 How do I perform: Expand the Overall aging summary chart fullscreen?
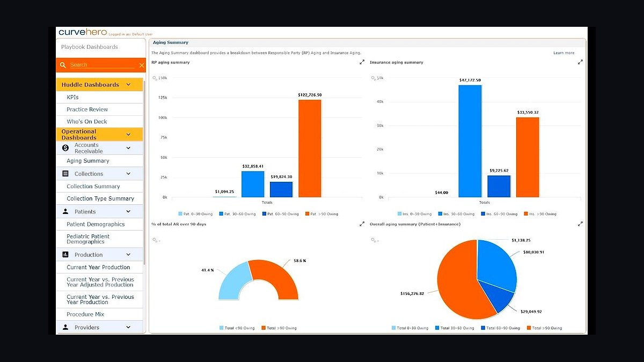580,224
